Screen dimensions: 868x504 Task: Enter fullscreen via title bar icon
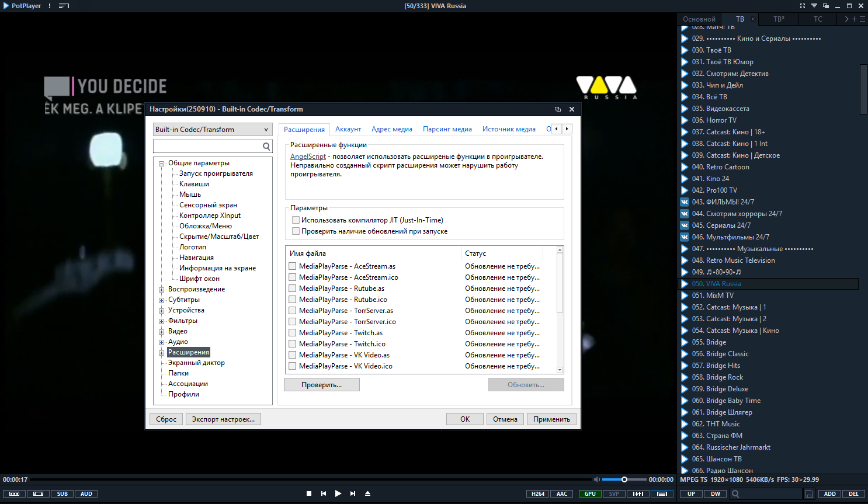click(x=803, y=6)
